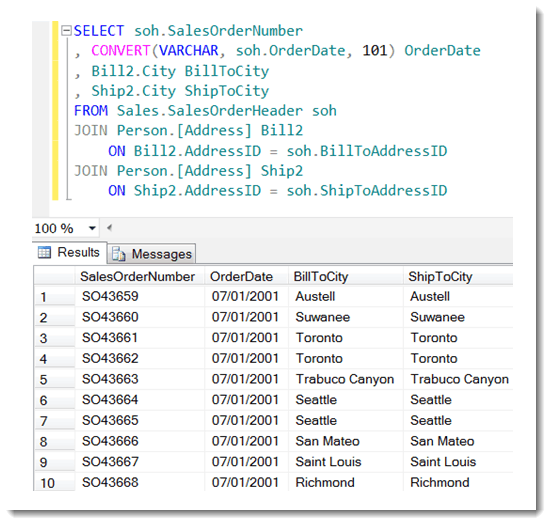Open the 100 % zoom dropdown
Viewport: 551px width, 525px height.
coord(92,228)
